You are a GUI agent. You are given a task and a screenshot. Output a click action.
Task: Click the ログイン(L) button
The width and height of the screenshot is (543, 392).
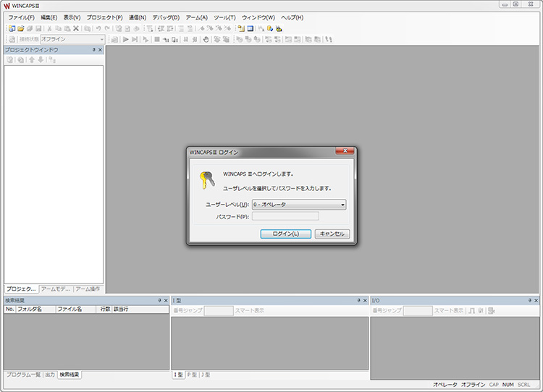click(286, 234)
